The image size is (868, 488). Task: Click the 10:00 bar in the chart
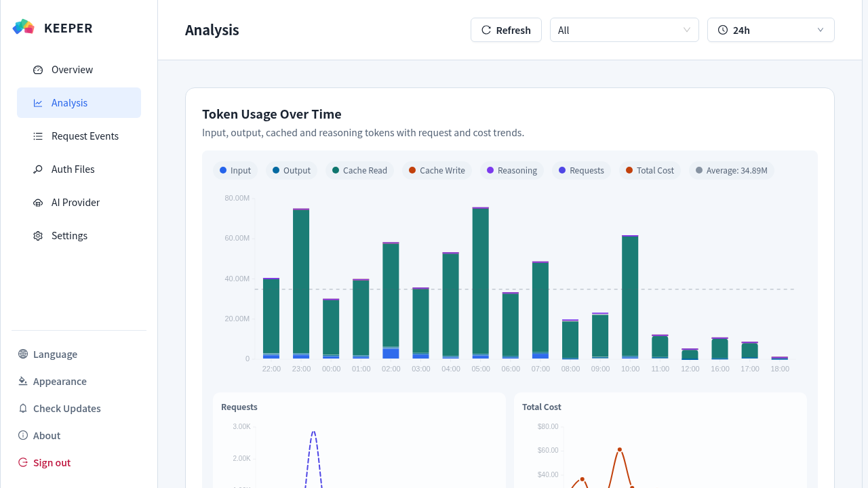pyautogui.click(x=630, y=297)
